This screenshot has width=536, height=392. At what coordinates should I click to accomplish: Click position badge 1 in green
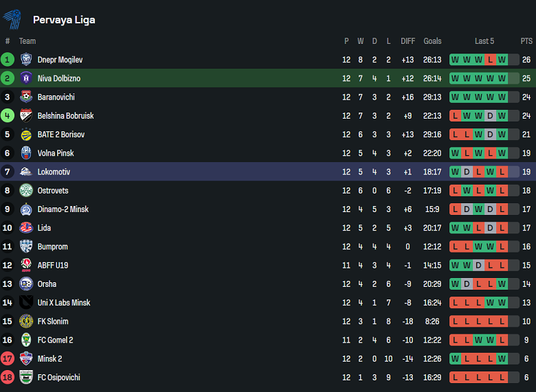click(8, 60)
